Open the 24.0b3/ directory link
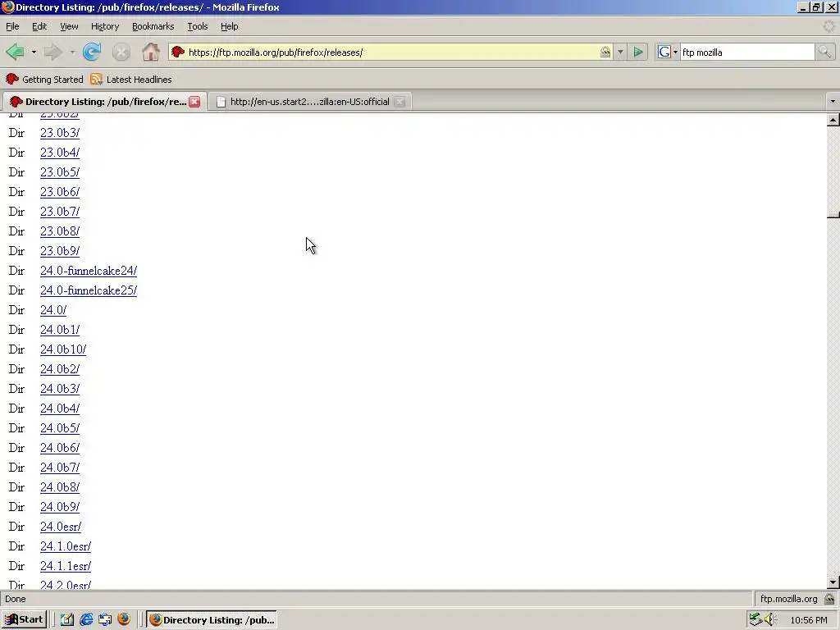This screenshot has height=630, width=840. [59, 389]
